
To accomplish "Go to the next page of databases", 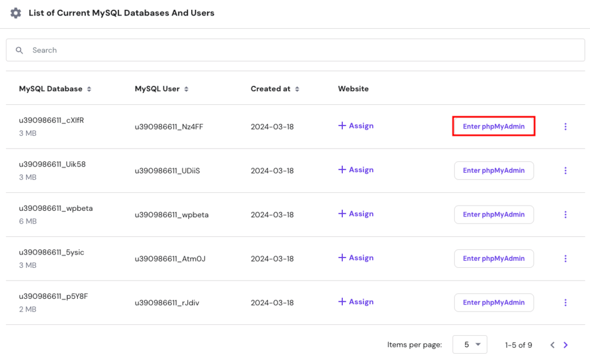I will pos(565,344).
